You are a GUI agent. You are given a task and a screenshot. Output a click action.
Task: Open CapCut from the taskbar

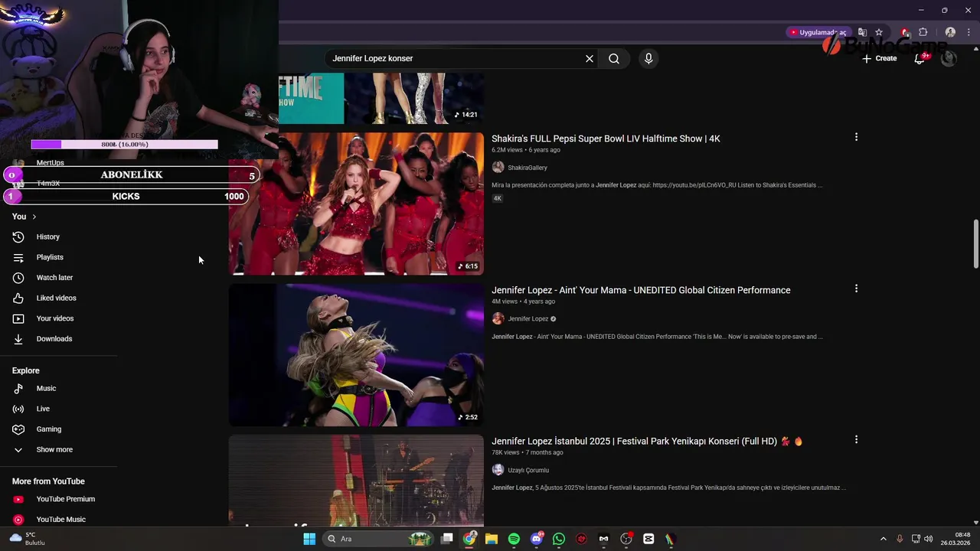648,539
